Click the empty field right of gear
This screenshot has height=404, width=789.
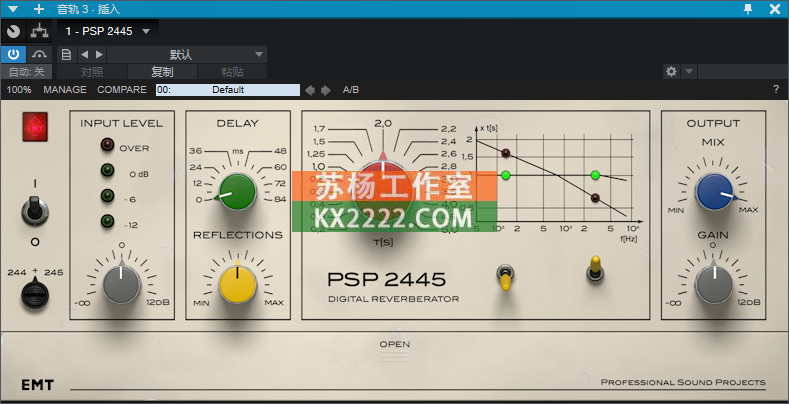coord(742,71)
